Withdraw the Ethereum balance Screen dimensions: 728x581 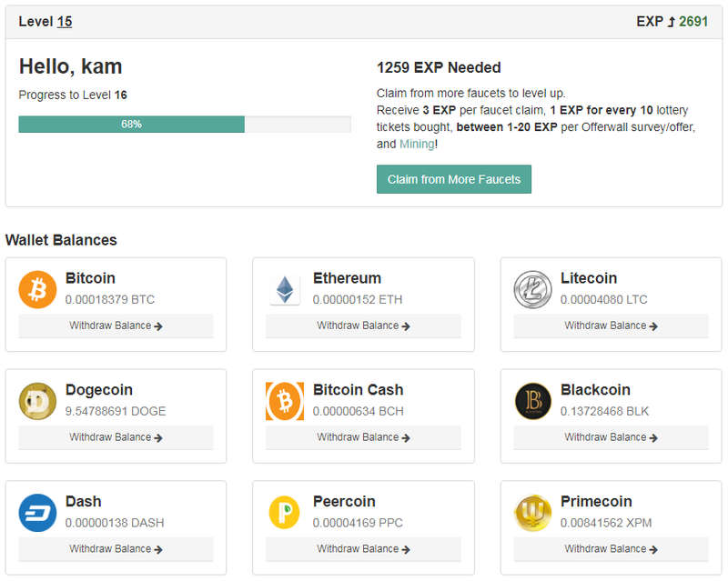click(363, 326)
